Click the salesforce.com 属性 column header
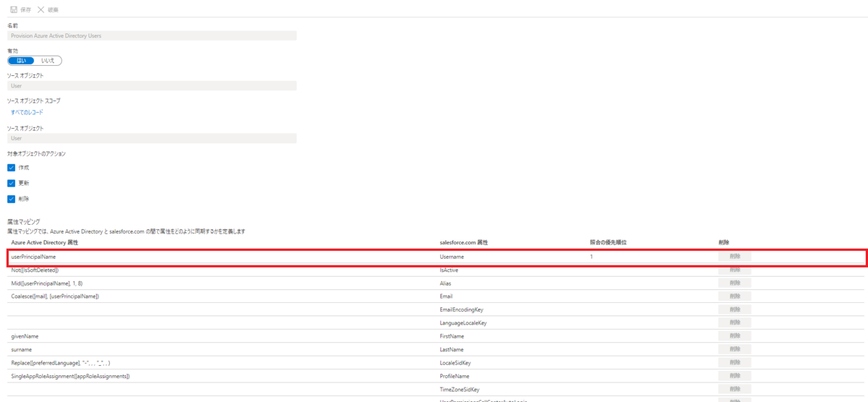 [x=464, y=242]
